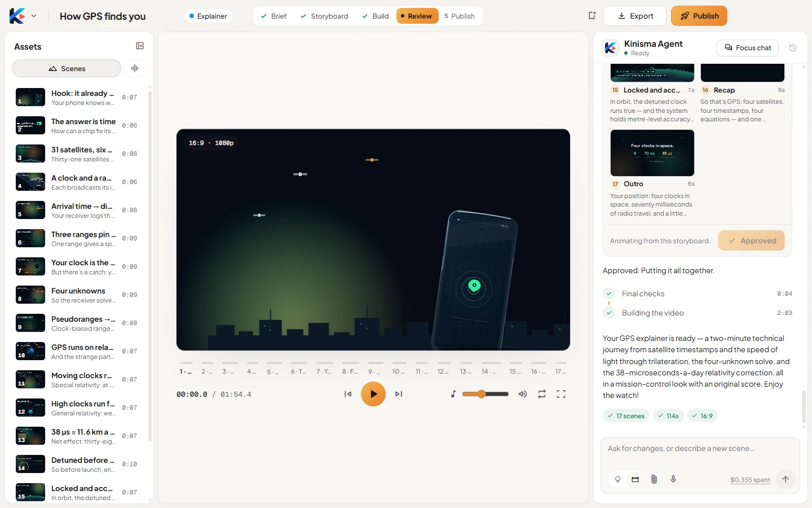Attach a file with the paperclip icon

[654, 479]
